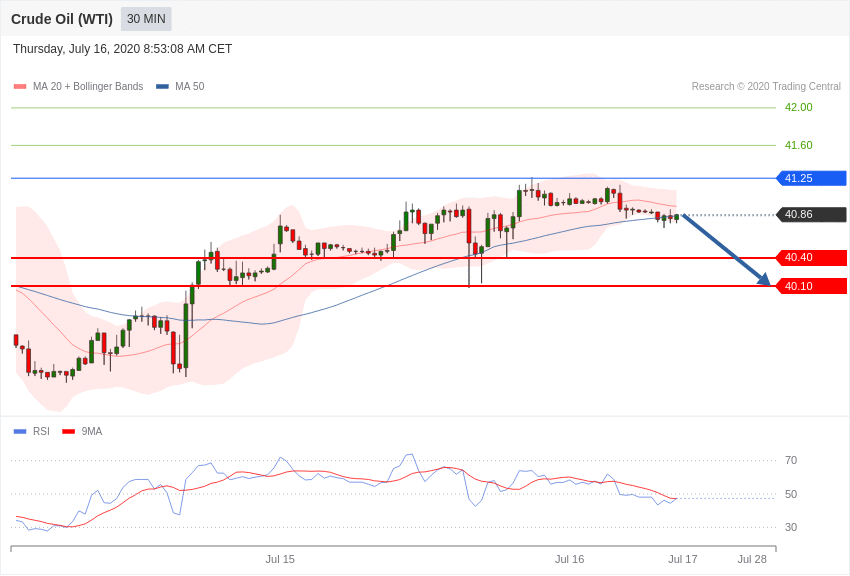Click the Research © 2020 Trading Central credit
This screenshot has width=850, height=576.
point(766,87)
